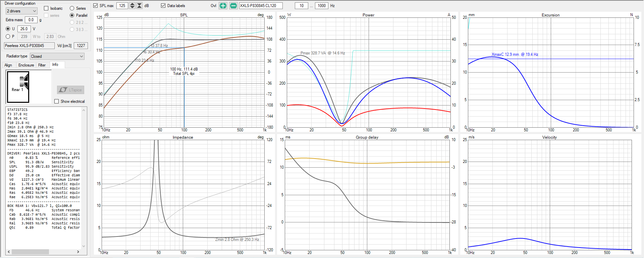Click statistics box scroll-right arrow
This screenshot has height=258, width=644.
(78, 252)
